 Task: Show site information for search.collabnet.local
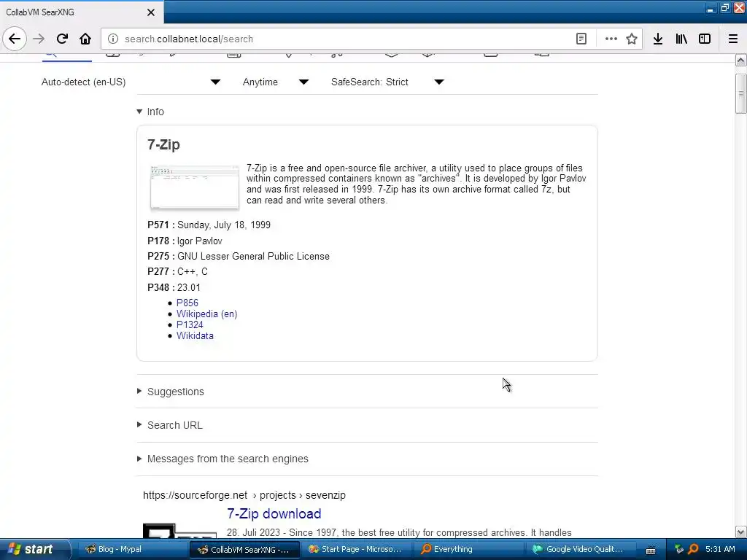point(113,39)
